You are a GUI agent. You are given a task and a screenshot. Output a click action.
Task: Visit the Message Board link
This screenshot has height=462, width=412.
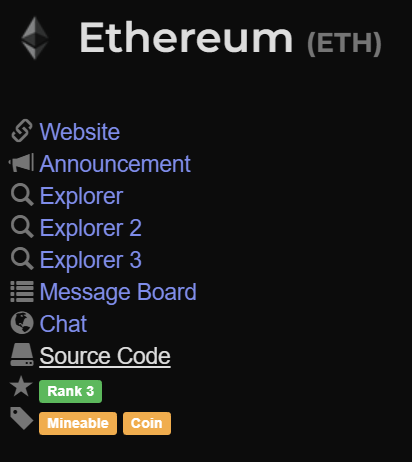(x=118, y=292)
